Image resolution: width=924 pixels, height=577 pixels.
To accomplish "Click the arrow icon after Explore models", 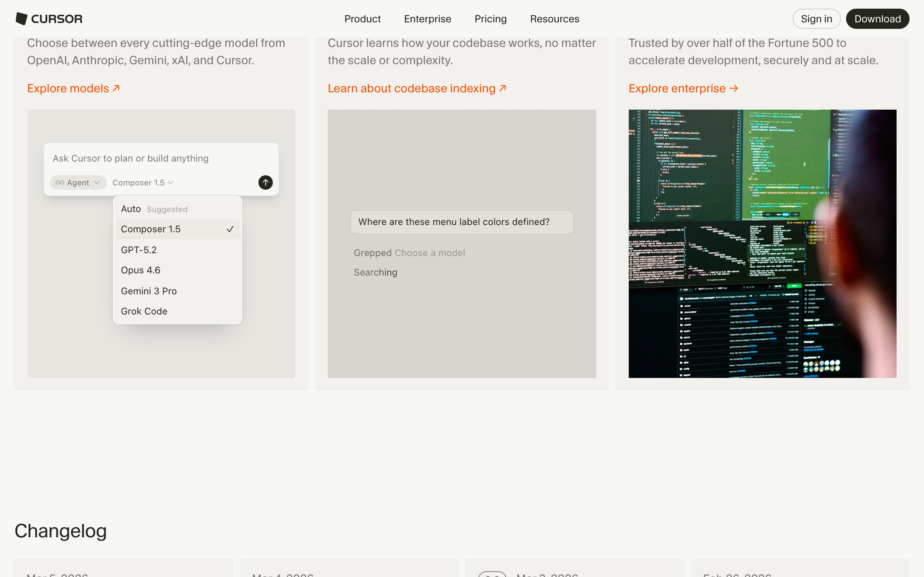I will pos(116,88).
